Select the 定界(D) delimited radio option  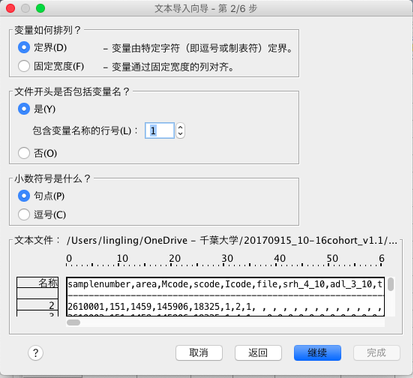click(24, 48)
